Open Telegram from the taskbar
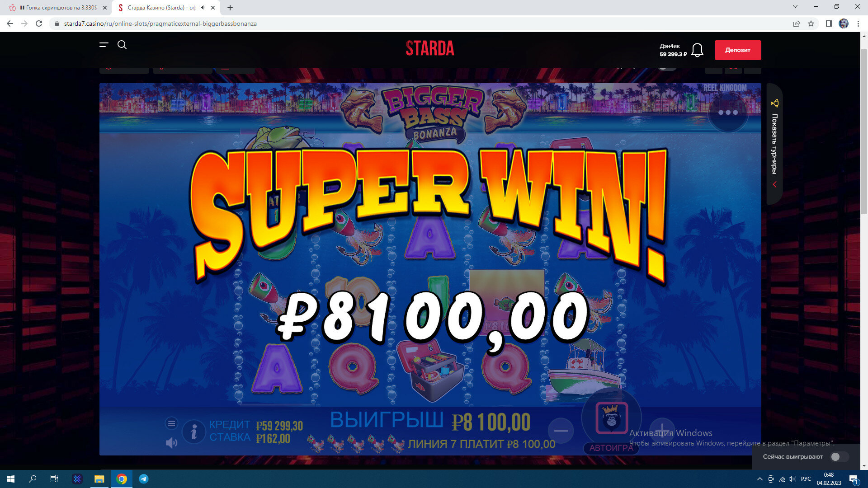The image size is (868, 488). (144, 479)
